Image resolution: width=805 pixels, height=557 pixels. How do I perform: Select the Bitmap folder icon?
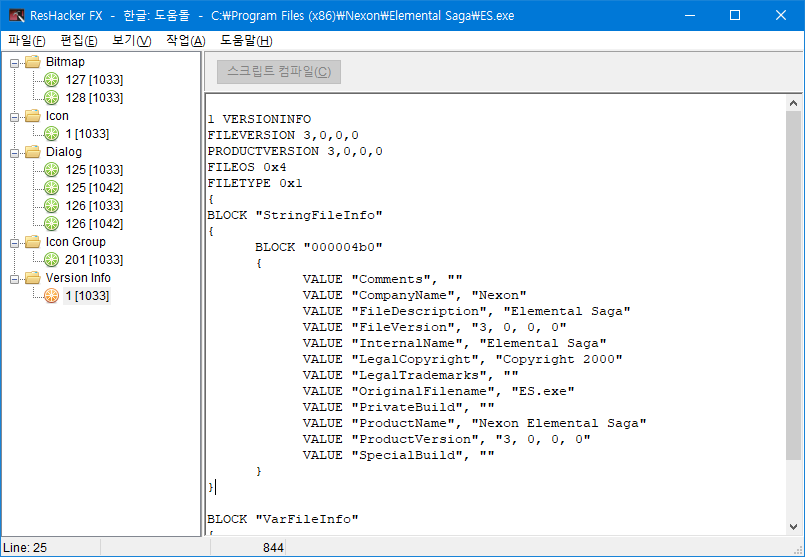tap(33, 62)
